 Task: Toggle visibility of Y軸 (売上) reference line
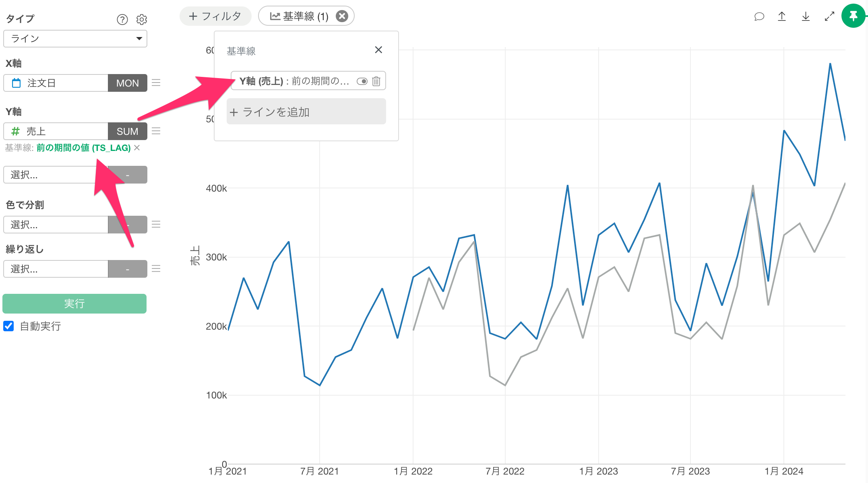pyautogui.click(x=362, y=81)
